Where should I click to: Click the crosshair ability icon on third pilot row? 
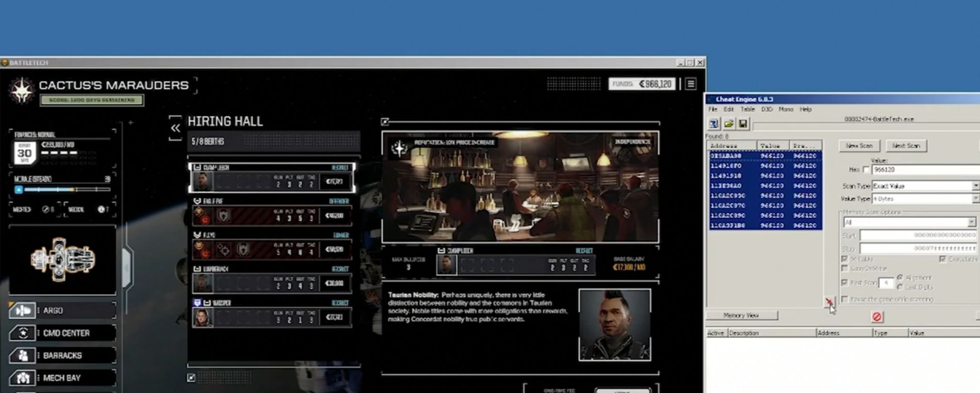[223, 250]
